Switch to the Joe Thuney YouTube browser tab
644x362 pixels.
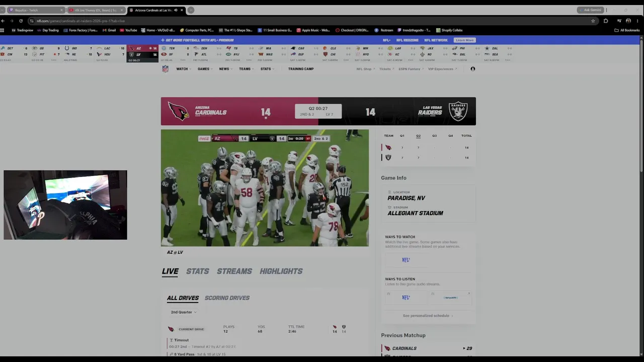[96, 10]
